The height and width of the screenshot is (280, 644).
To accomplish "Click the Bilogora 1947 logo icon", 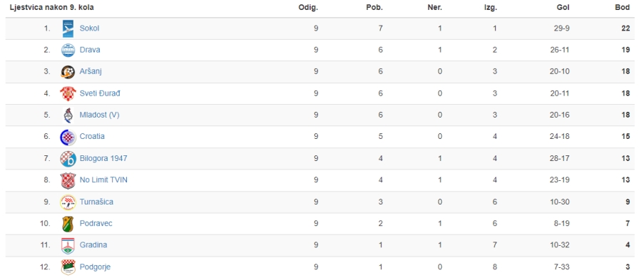I will [x=68, y=158].
